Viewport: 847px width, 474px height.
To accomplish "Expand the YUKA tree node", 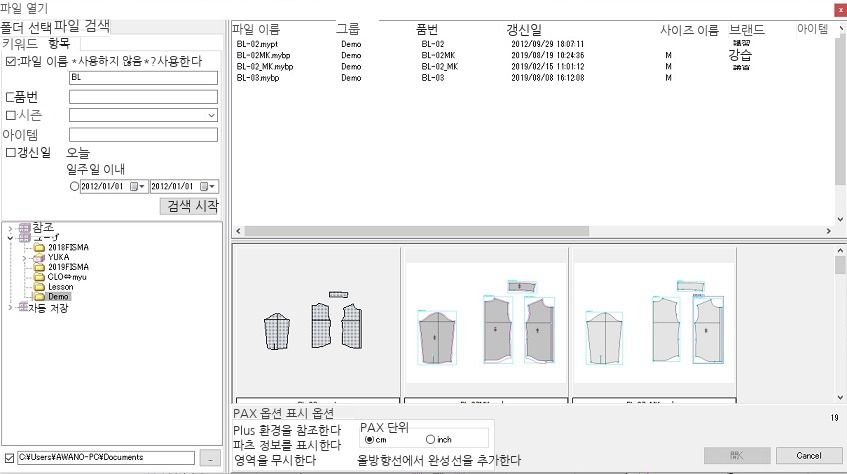I will pos(24,258).
